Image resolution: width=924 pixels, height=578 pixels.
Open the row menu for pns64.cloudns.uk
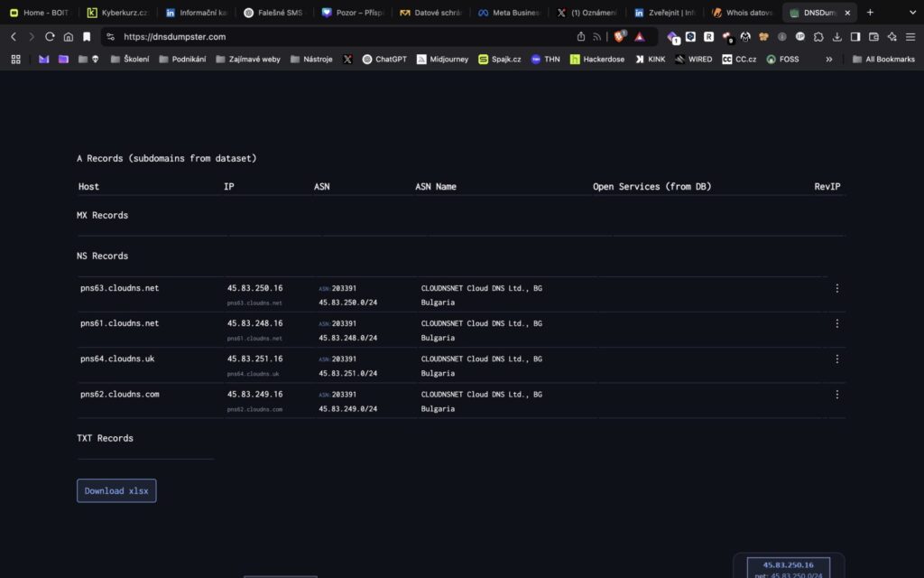[836, 359]
